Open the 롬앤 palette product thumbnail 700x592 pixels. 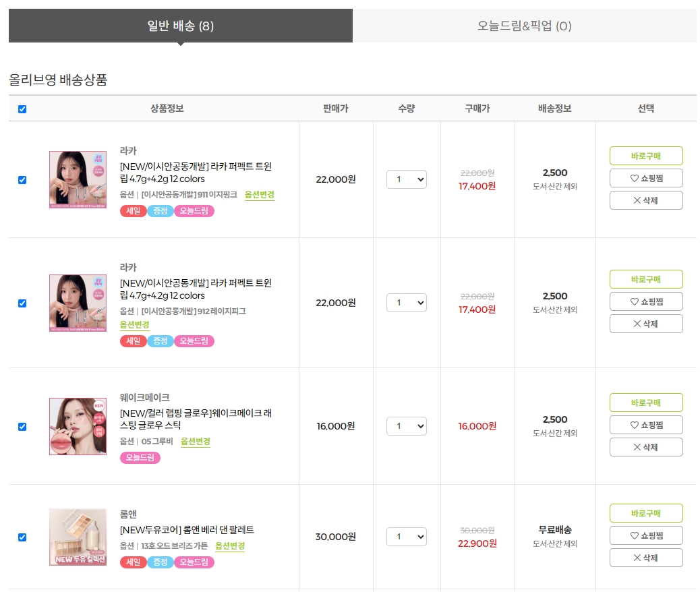78,537
